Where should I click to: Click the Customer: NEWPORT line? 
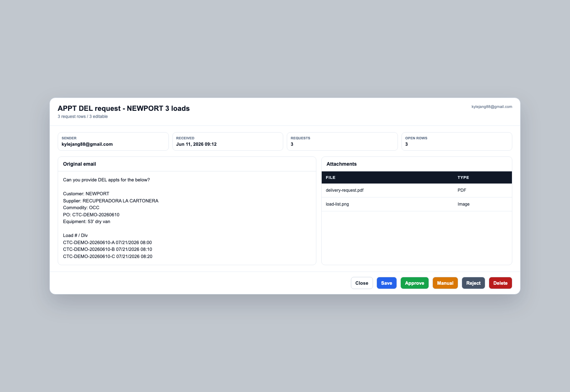[86, 194]
